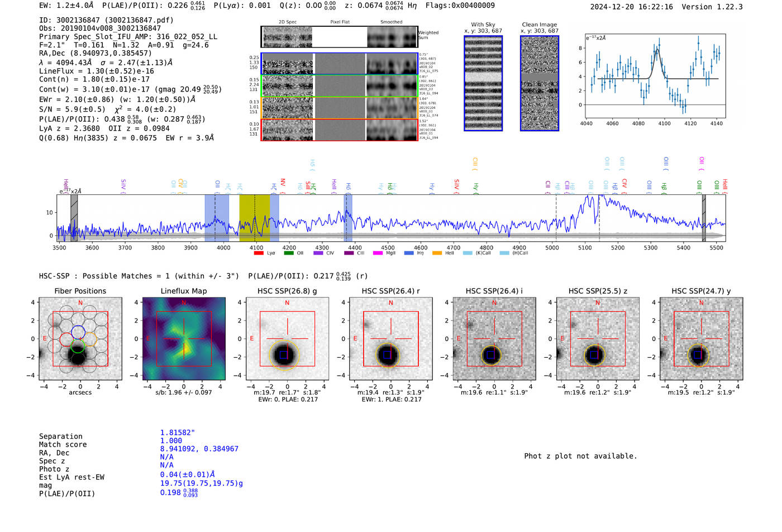Click the Cont(n) = 1.80(±0.15)e-17 line
This screenshot has height=532, width=782.
pyautogui.click(x=94, y=80)
